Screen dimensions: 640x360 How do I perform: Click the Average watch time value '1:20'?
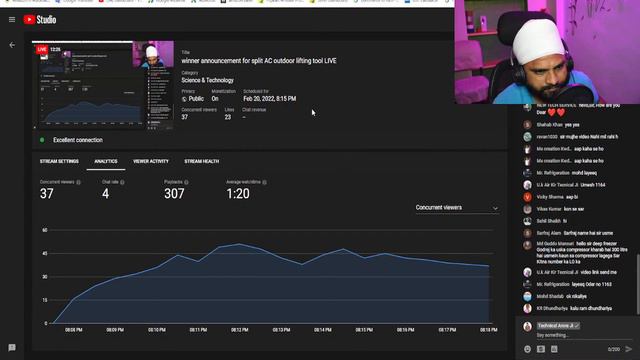point(238,193)
